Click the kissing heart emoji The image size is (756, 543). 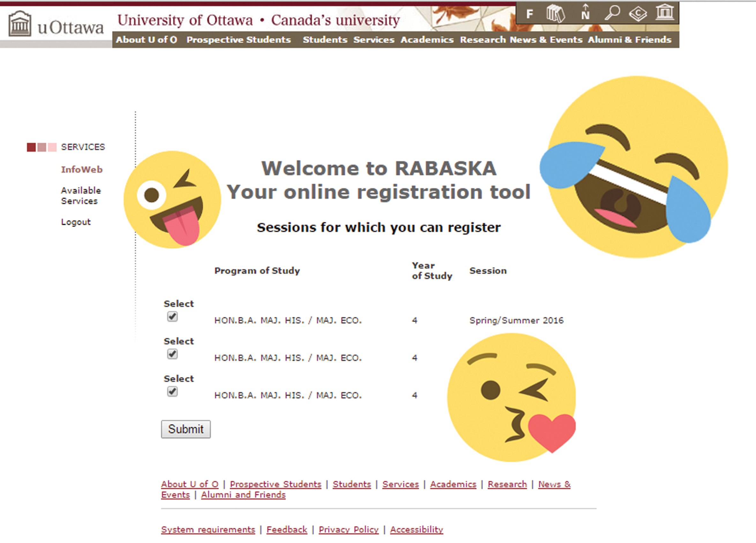coord(511,397)
